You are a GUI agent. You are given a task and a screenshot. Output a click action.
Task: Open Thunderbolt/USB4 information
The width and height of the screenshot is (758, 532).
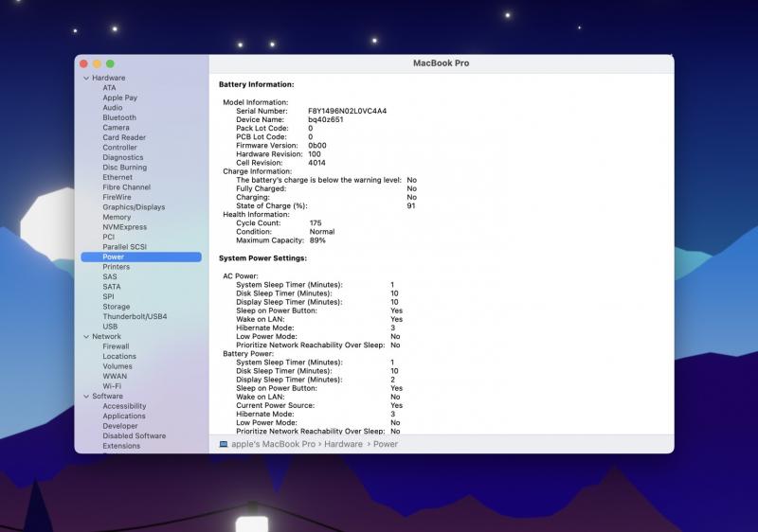click(x=135, y=317)
